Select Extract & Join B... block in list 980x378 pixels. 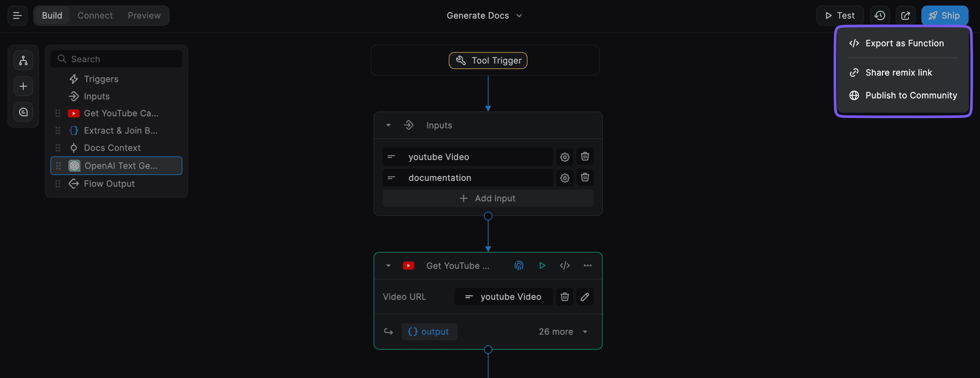coord(117,131)
